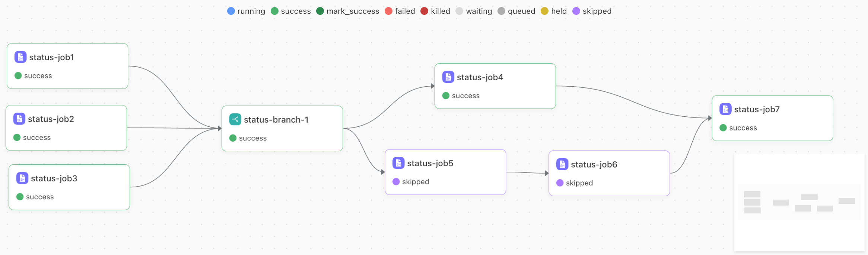
Task: Click the blue running legend dot
Action: click(x=231, y=11)
